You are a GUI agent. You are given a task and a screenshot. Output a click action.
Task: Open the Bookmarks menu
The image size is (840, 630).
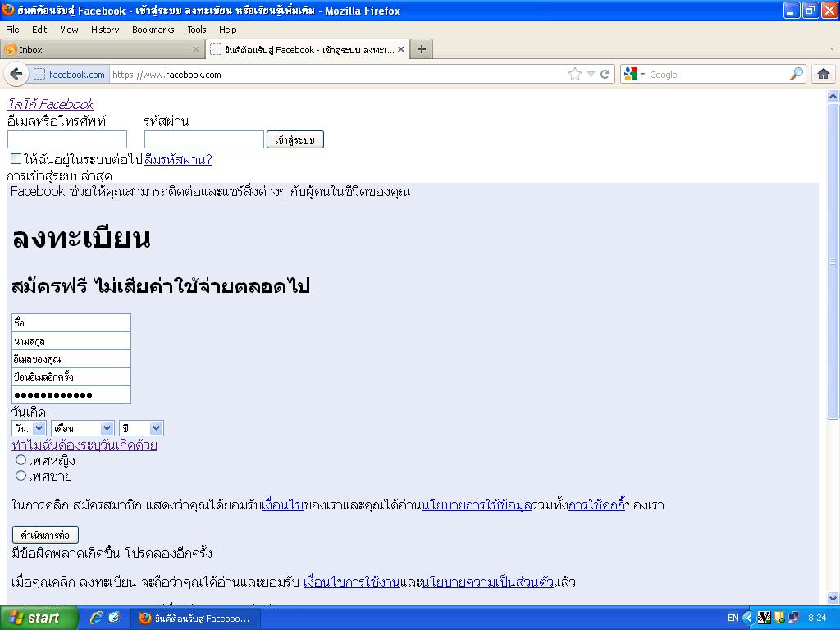[x=153, y=30]
